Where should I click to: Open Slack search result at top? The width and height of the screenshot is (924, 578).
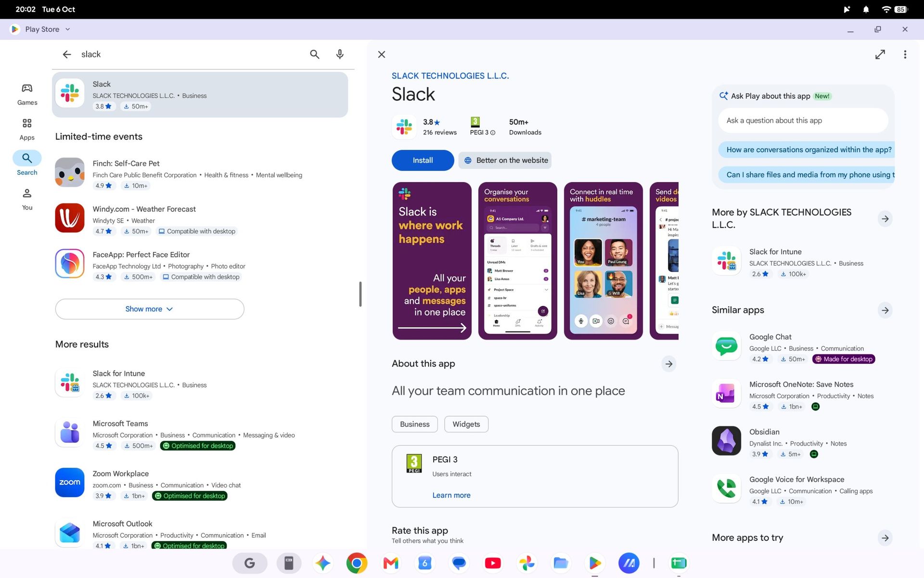(x=200, y=94)
